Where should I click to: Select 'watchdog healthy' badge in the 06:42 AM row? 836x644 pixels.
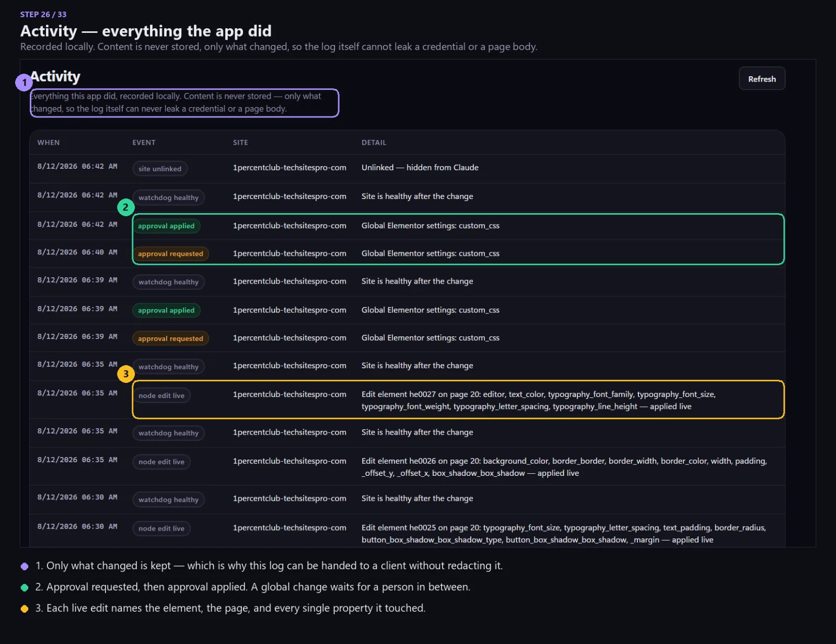point(168,197)
